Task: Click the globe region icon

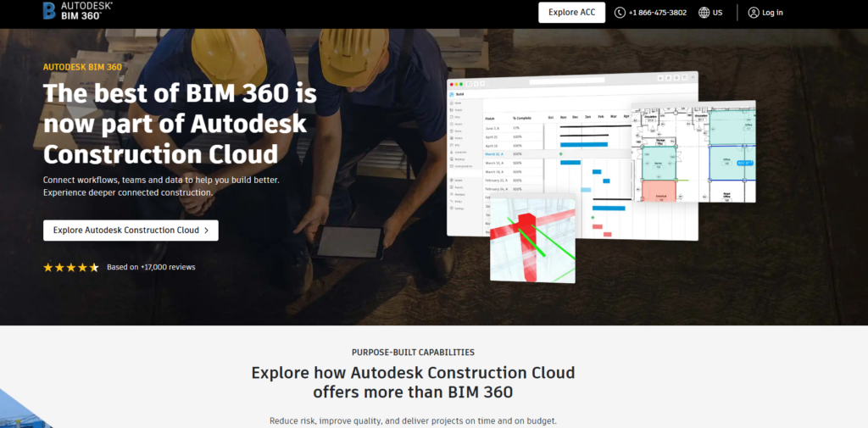Action: (704, 13)
